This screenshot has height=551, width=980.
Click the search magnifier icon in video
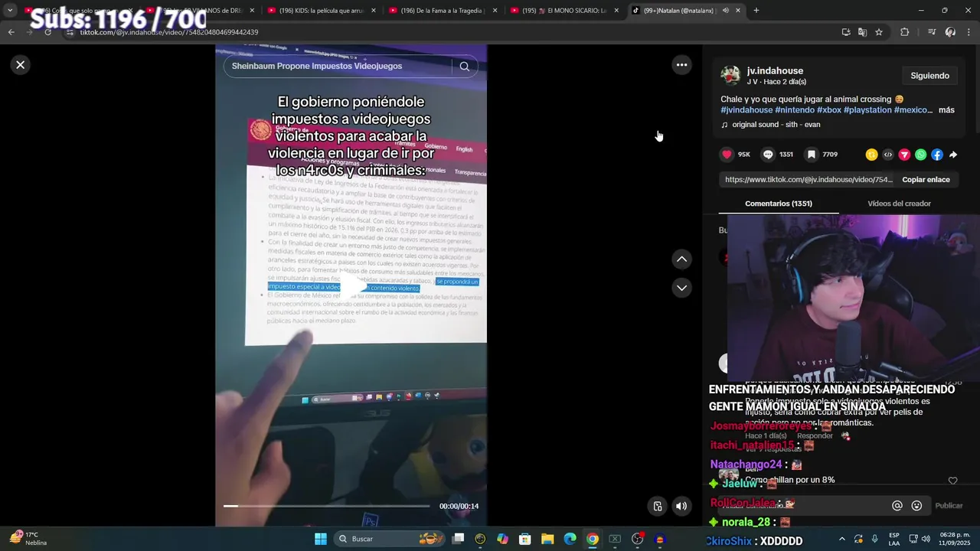point(464,66)
